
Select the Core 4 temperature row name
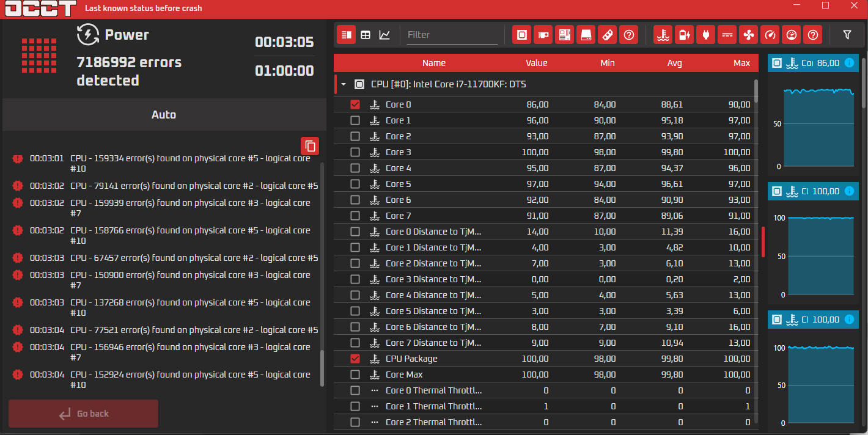click(x=398, y=168)
